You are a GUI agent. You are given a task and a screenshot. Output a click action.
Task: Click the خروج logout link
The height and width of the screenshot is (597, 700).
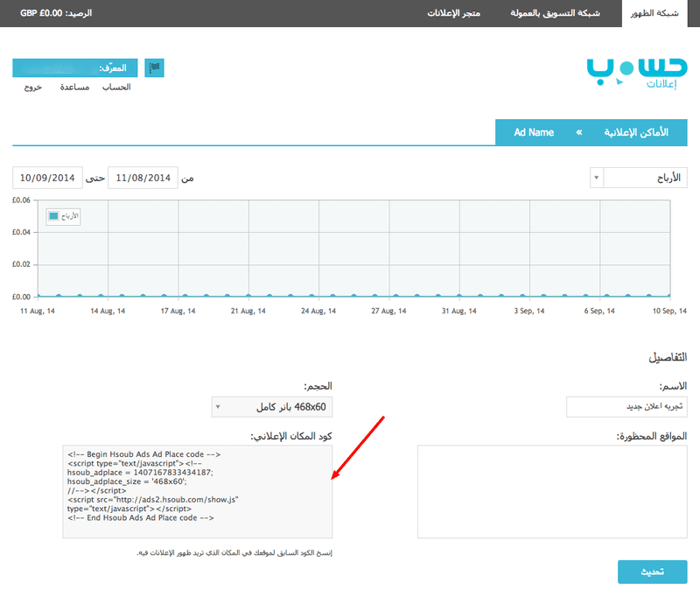(33, 87)
